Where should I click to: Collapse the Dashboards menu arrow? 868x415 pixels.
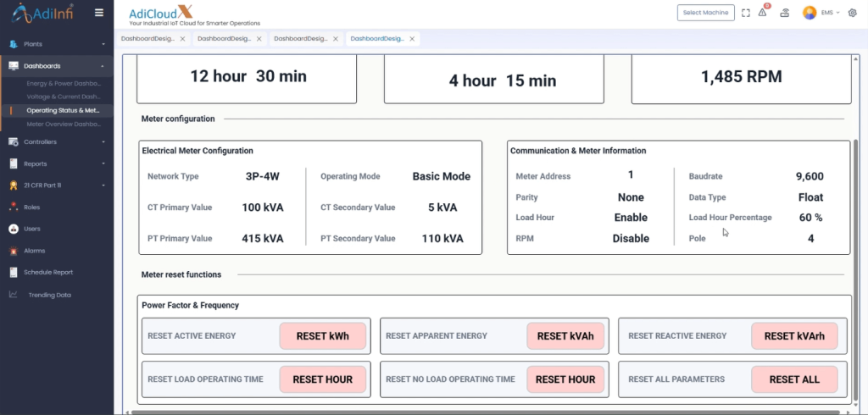tap(103, 66)
